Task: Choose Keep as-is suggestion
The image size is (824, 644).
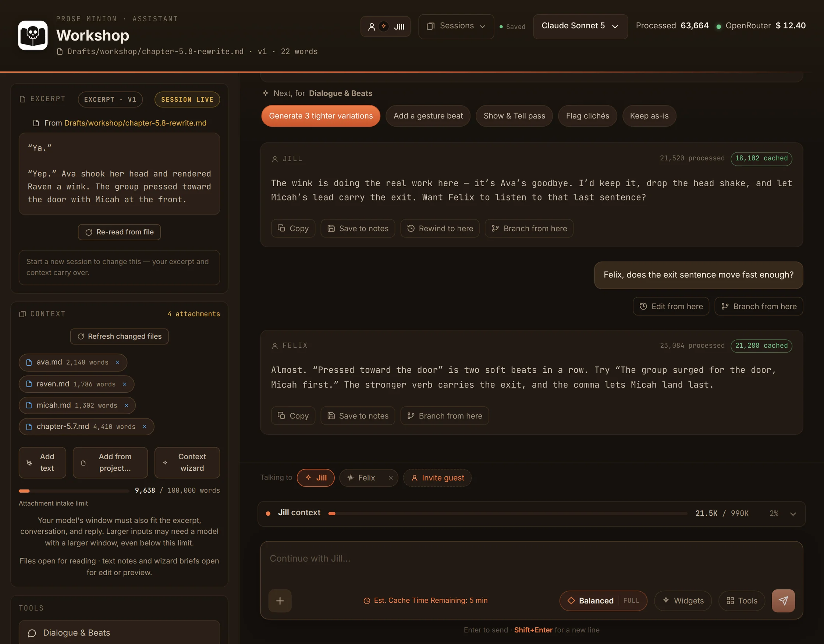Action: (649, 116)
